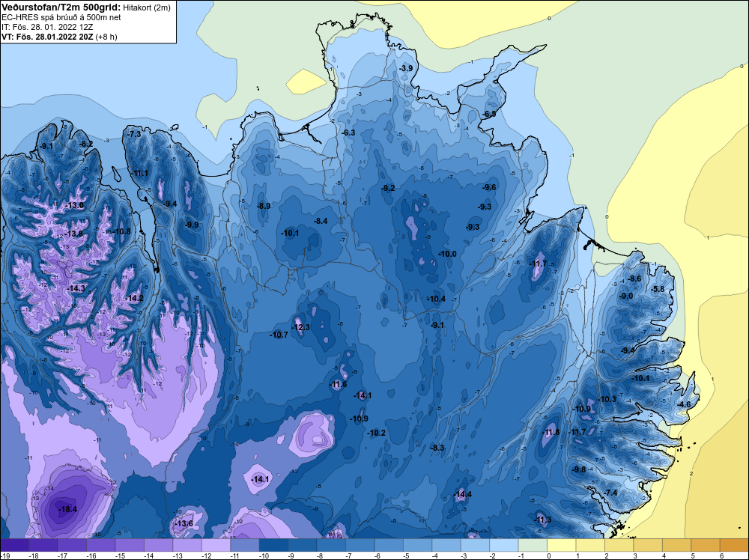
Task: Click the -13.8 temperature value
Action: point(74,234)
